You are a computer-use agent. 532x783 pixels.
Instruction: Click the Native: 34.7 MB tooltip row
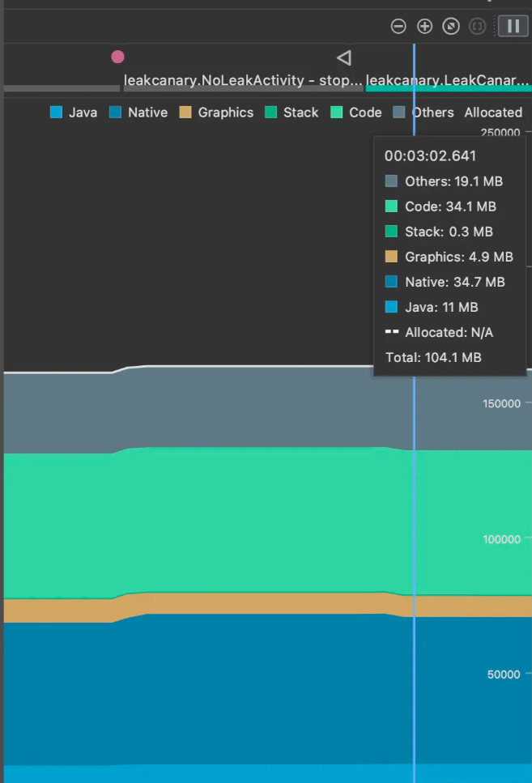pos(445,282)
